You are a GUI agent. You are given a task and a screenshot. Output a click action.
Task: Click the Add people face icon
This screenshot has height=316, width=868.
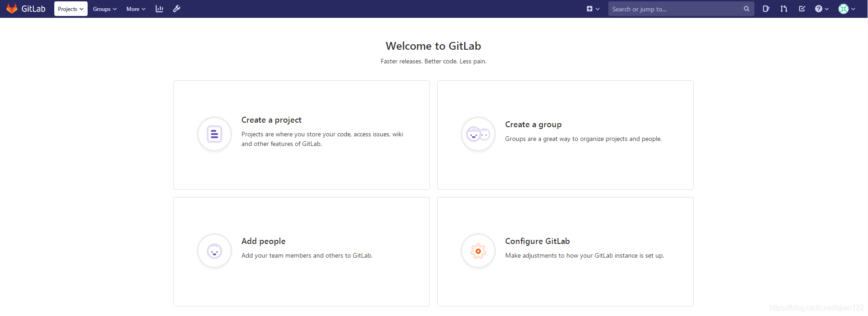(214, 251)
